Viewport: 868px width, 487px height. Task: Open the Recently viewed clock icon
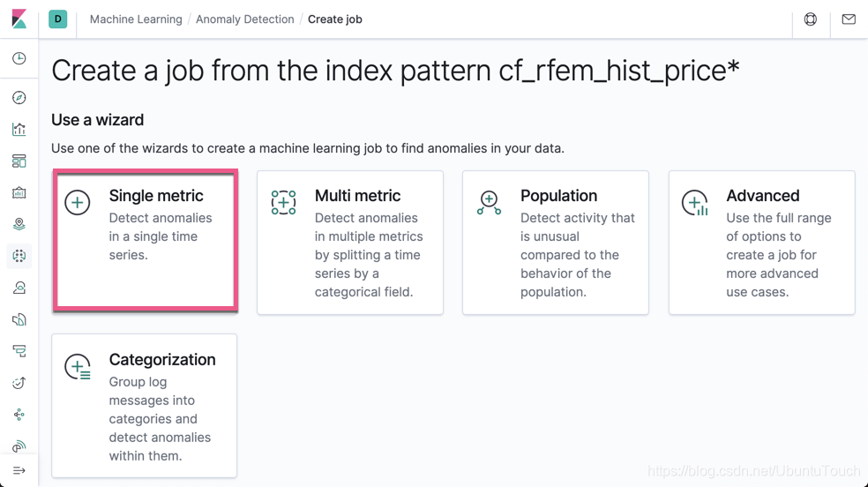tap(19, 58)
